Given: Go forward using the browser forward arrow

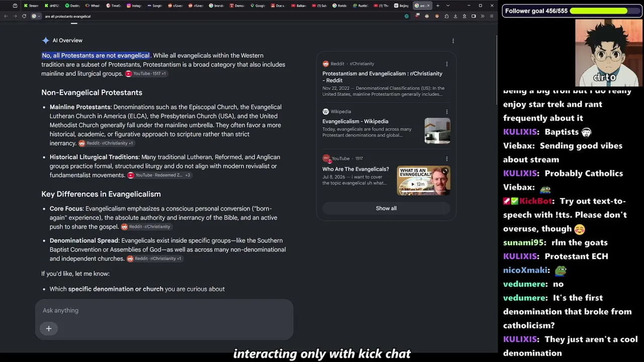Looking at the screenshot, I should (15, 16).
